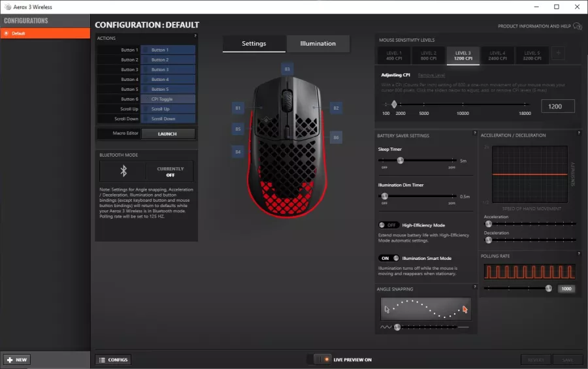Image resolution: width=588 pixels, height=369 pixels.
Task: Open help for Battery Saver Settings
Action: click(475, 133)
